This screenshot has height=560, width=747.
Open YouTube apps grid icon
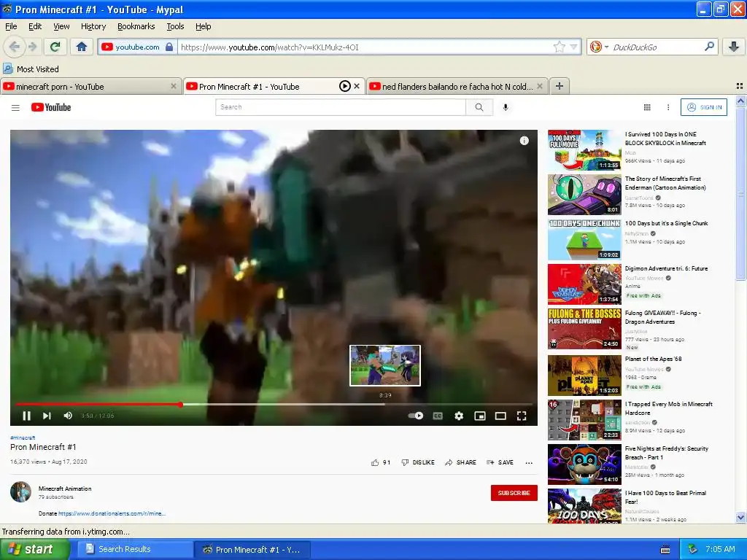[x=647, y=108]
